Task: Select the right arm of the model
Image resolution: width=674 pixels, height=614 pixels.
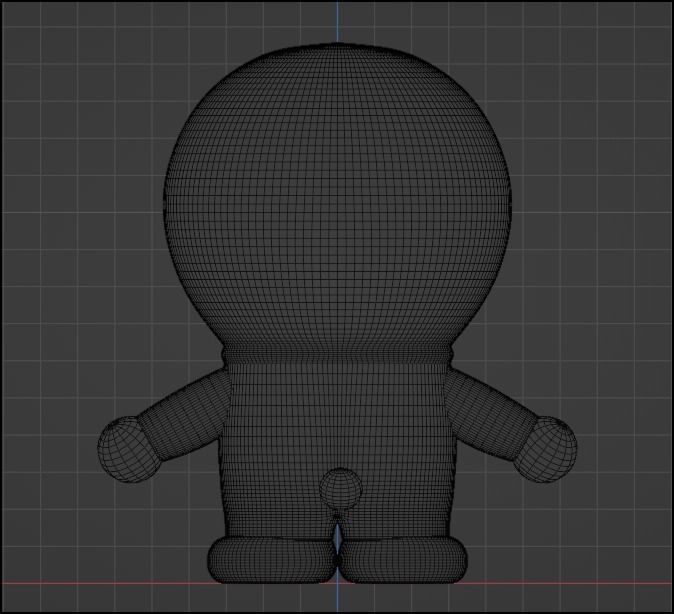Action: coord(490,414)
